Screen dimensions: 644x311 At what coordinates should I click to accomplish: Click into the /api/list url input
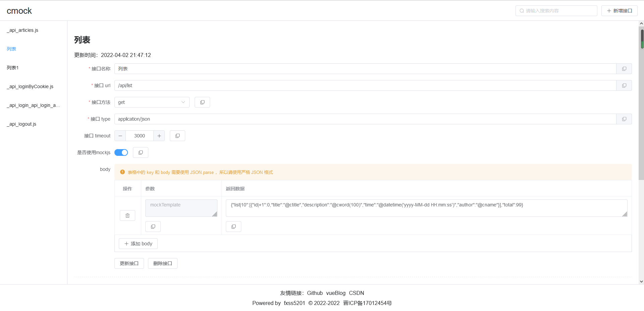[365, 85]
